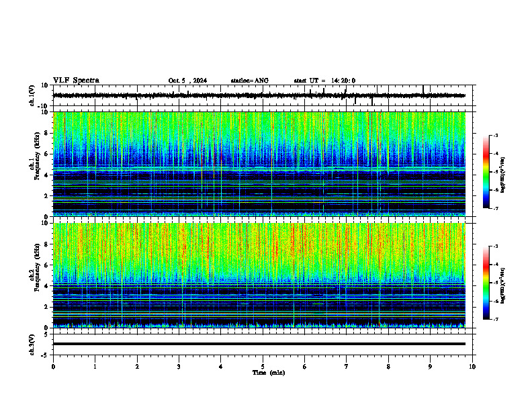Viewport: 532px width, 411px height.
Task: Click the "Time (min)" x-axis label
Action: [x=269, y=373]
